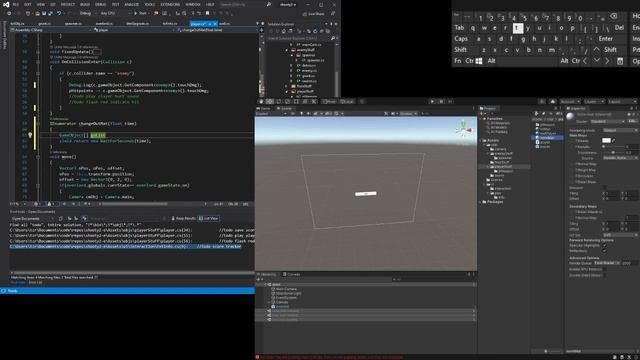Toggle the Pivot handle position button
The width and height of the screenshot is (640, 360).
[x=329, y=101]
